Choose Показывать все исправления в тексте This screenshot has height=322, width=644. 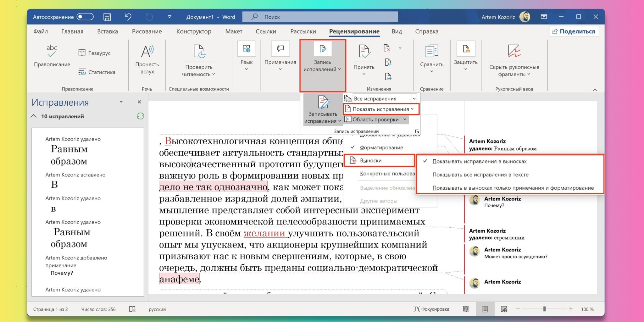[480, 175]
